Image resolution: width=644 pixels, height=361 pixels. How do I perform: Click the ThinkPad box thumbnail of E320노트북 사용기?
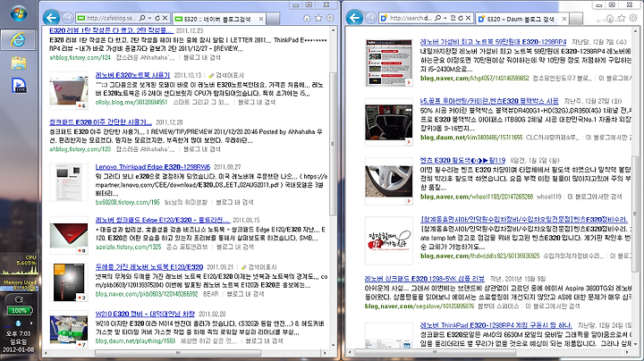[69, 90]
